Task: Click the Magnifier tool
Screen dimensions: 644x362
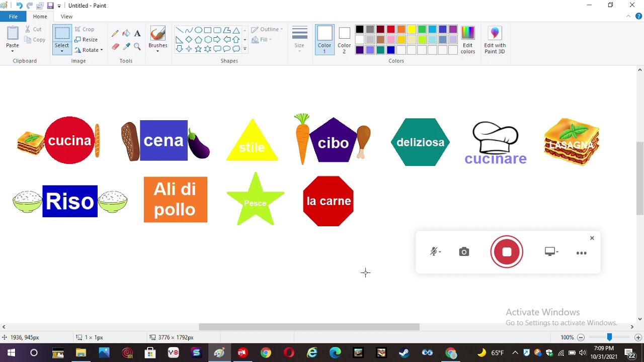Action: pos(137,47)
